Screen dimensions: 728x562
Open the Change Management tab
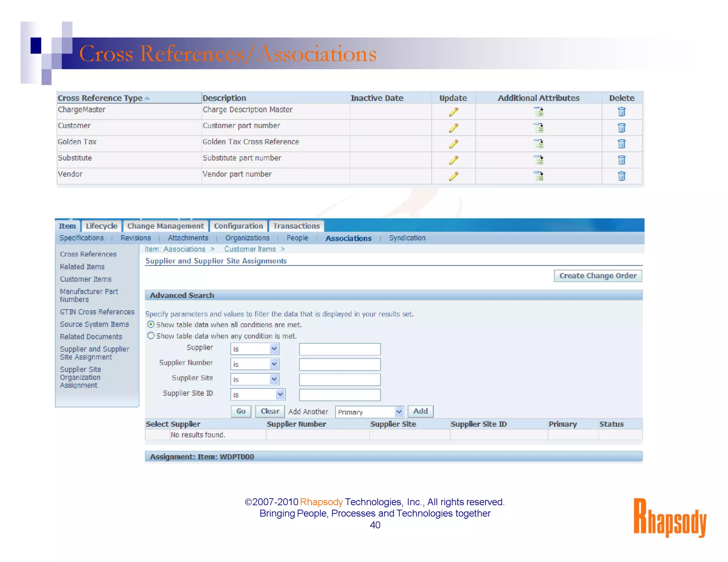coord(165,226)
